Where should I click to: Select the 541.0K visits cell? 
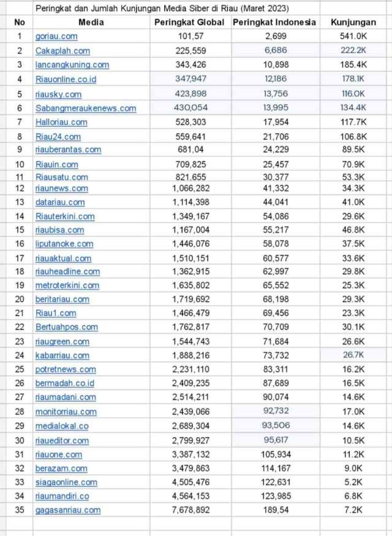pyautogui.click(x=353, y=37)
